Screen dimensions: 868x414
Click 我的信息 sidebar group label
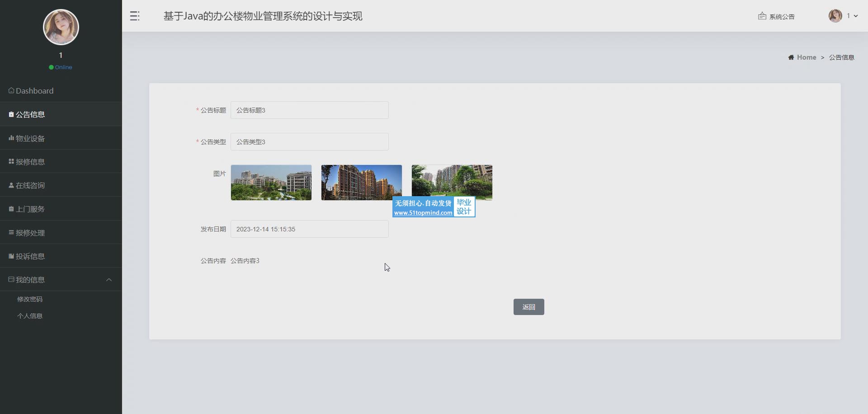(x=30, y=280)
